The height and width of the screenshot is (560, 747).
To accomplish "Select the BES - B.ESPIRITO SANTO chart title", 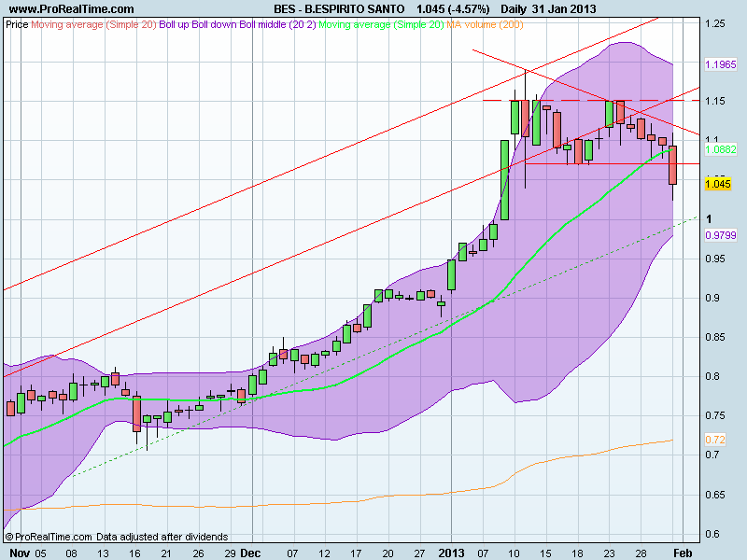I will [x=339, y=9].
